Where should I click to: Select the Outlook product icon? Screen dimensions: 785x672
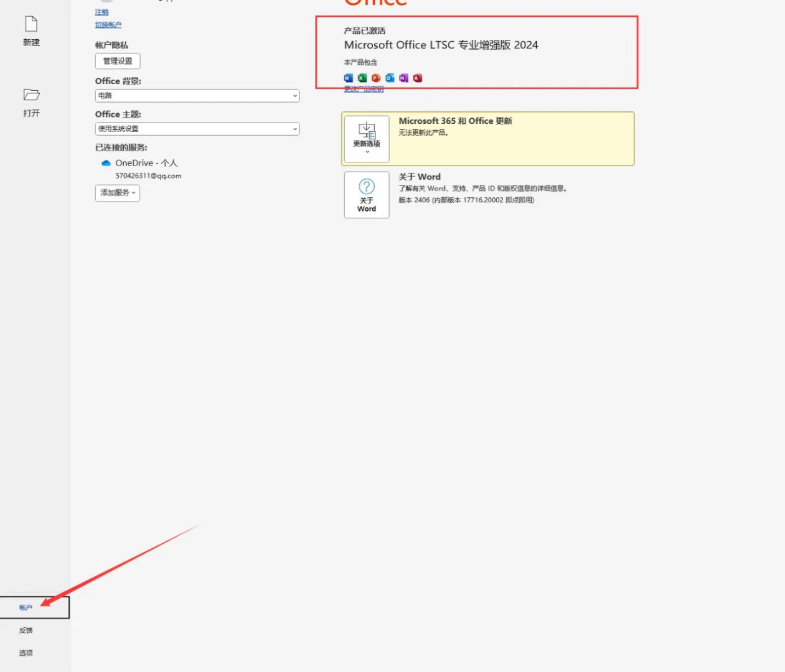point(389,78)
